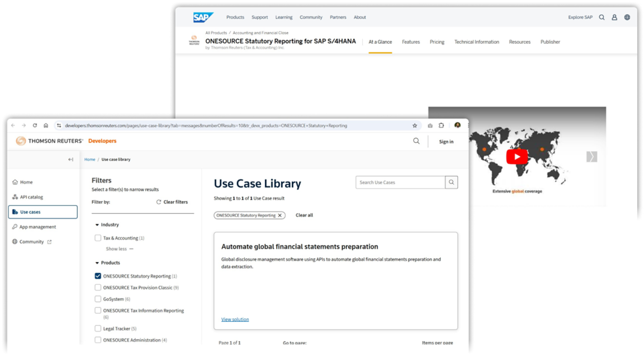The width and height of the screenshot is (644, 362).
Task: Uncheck ONESOURCE Statutory Reporting filter
Action: pos(98,276)
